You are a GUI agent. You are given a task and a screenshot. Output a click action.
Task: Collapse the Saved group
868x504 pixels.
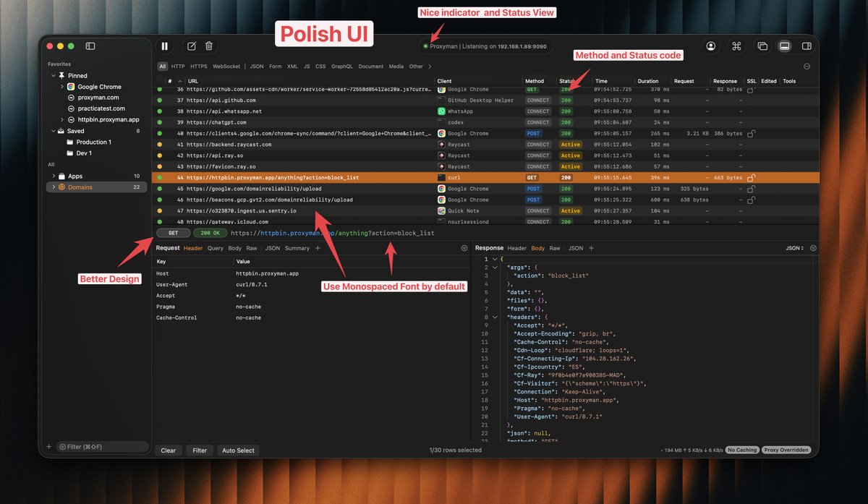tap(54, 131)
